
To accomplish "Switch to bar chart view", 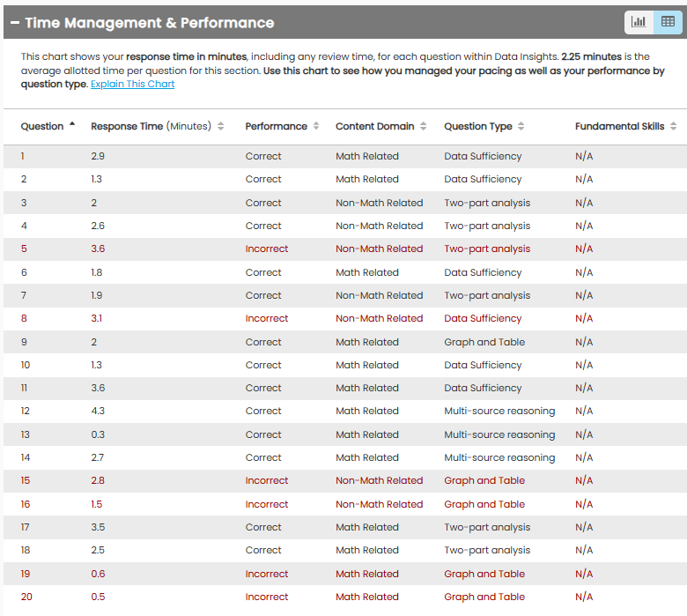I will (x=639, y=22).
